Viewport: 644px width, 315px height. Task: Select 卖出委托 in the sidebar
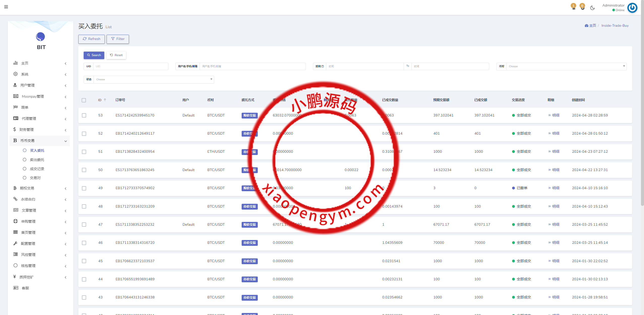(37, 160)
